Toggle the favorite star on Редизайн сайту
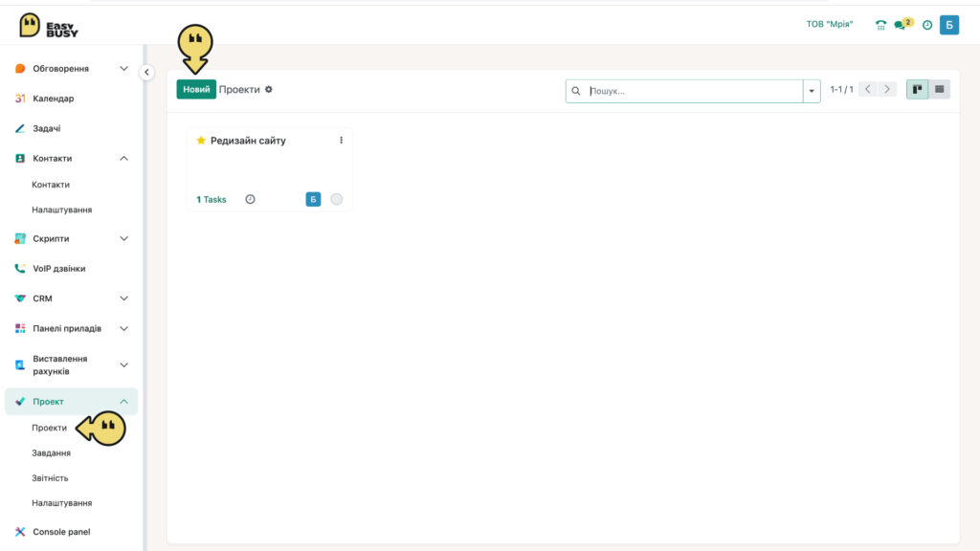 [201, 141]
